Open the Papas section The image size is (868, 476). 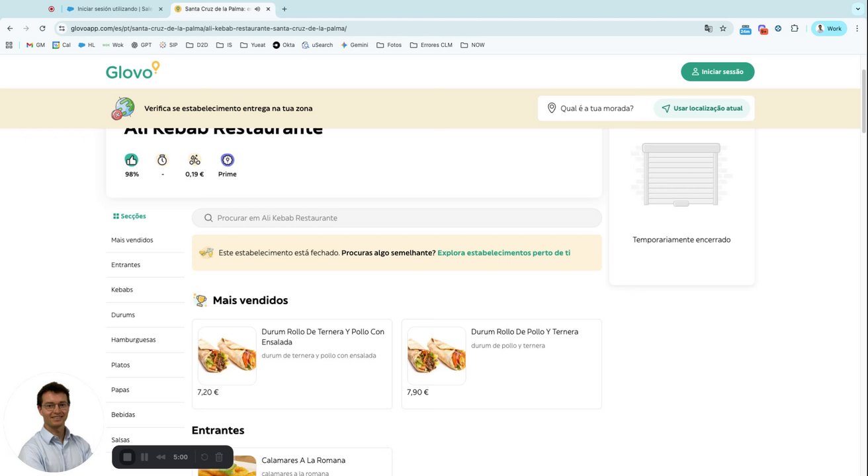(120, 390)
